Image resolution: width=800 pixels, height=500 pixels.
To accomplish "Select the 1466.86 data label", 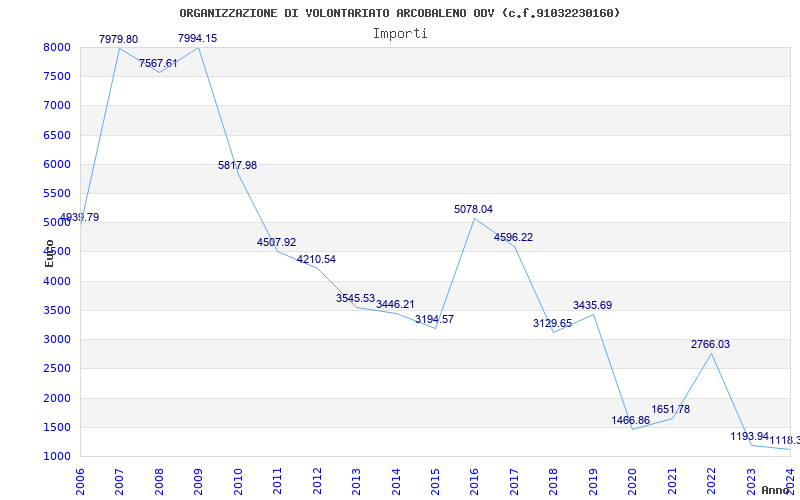I will pos(631,420).
